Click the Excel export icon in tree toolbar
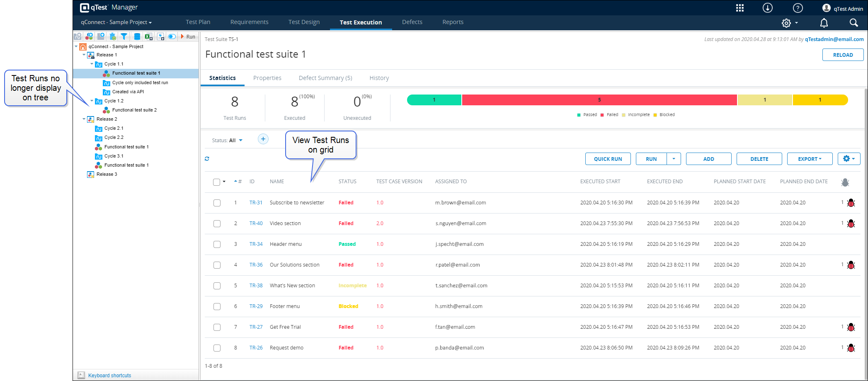The height and width of the screenshot is (381, 868). pyautogui.click(x=148, y=36)
